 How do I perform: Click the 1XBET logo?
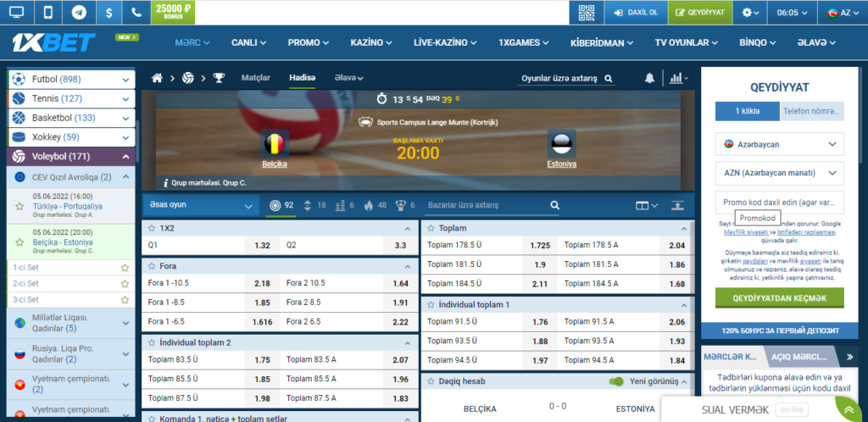click(x=53, y=42)
